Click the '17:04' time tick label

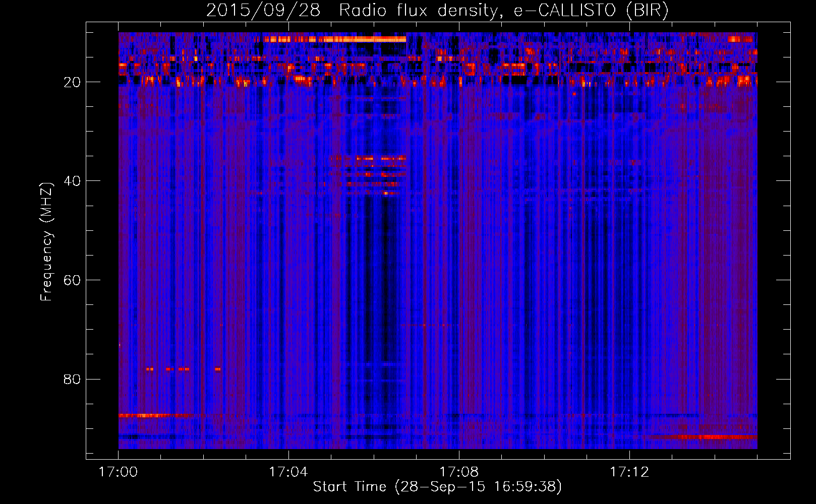coord(288,472)
